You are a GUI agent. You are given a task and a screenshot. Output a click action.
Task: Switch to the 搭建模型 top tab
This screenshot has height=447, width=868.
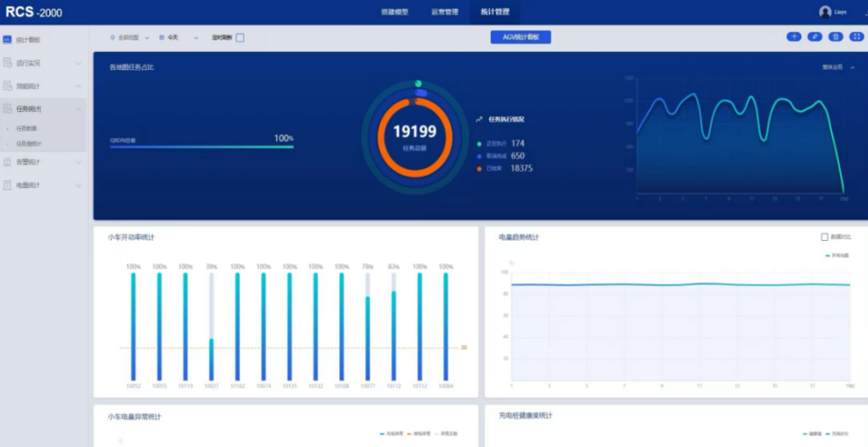394,12
